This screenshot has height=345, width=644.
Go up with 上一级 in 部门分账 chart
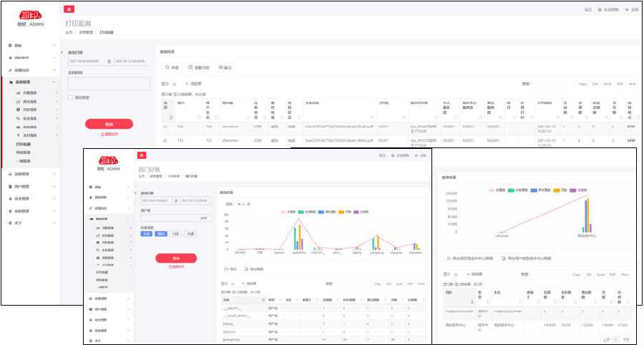tap(244, 204)
